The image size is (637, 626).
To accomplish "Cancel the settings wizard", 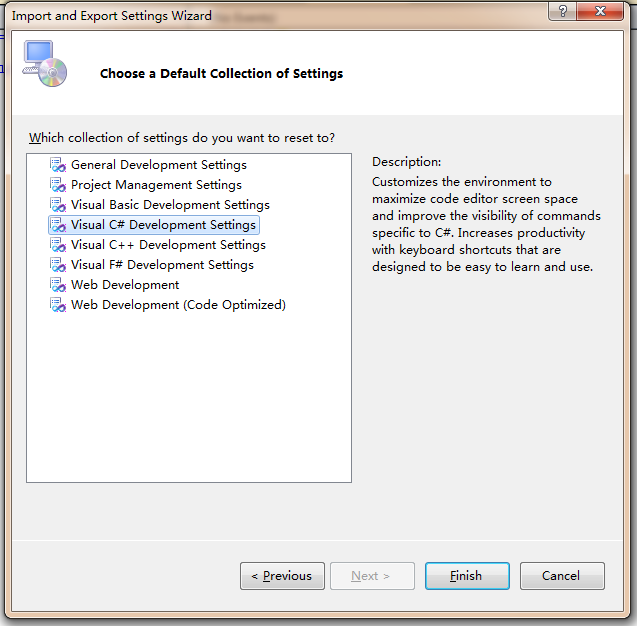I will (562, 576).
